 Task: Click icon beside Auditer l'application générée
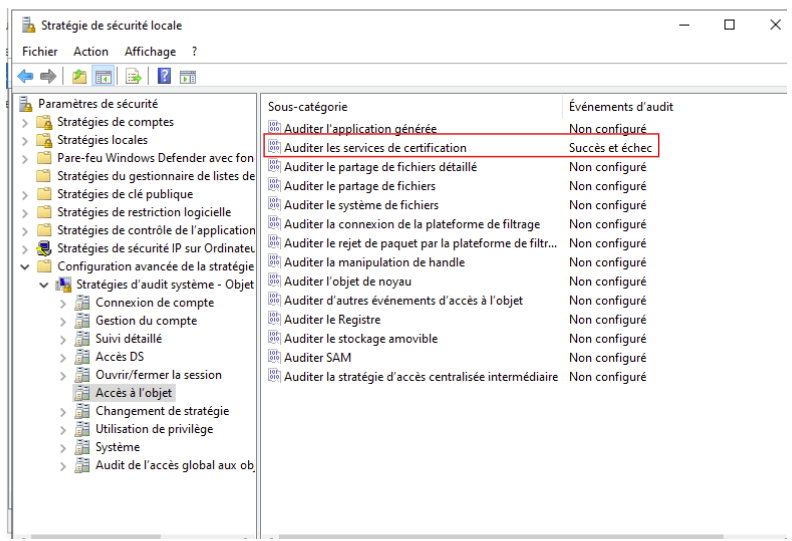tap(274, 128)
